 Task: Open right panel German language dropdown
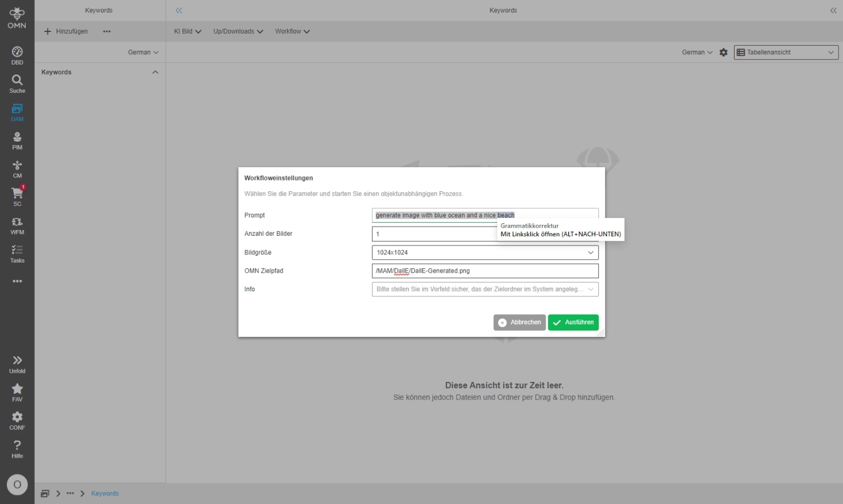(x=697, y=53)
